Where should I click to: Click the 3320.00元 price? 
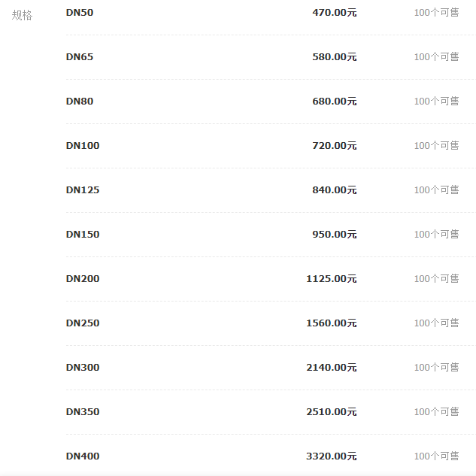pyautogui.click(x=332, y=456)
